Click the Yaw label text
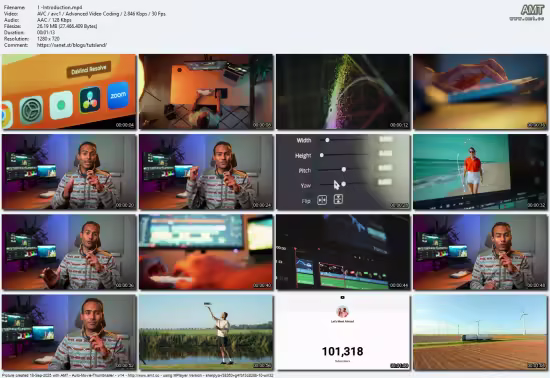 [x=306, y=185]
